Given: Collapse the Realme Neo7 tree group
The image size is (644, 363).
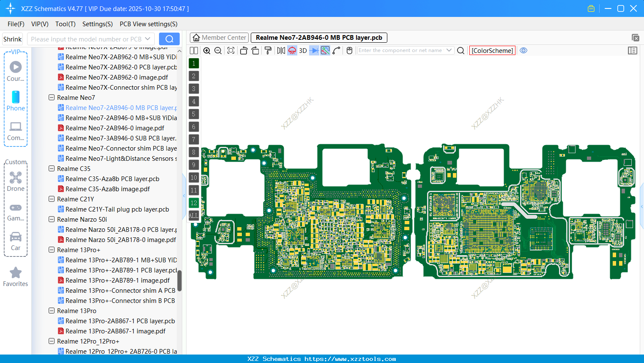Looking at the screenshot, I should pyautogui.click(x=51, y=97).
